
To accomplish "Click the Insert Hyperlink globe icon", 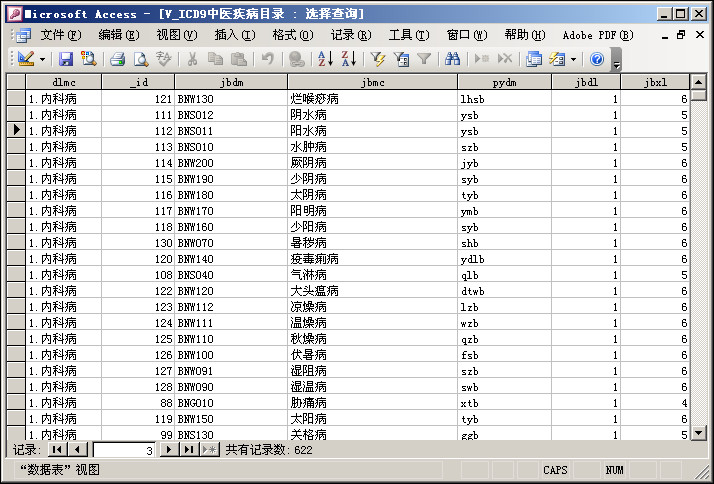I will pos(296,59).
